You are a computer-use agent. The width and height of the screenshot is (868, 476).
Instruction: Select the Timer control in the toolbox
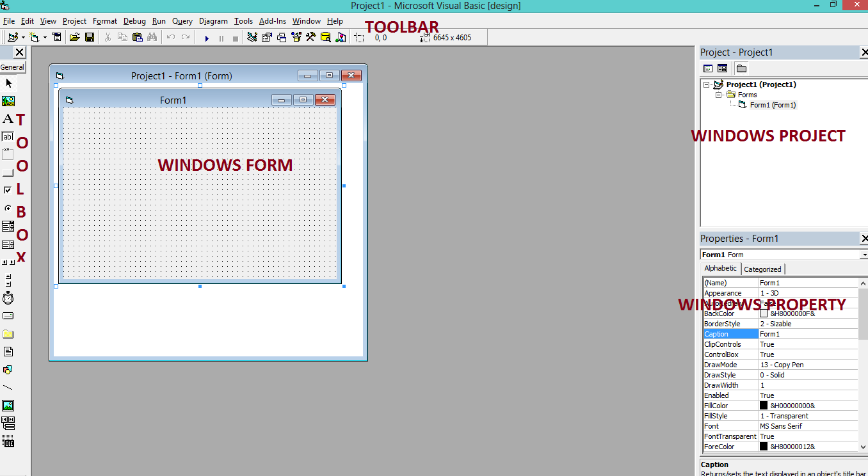(x=8, y=297)
